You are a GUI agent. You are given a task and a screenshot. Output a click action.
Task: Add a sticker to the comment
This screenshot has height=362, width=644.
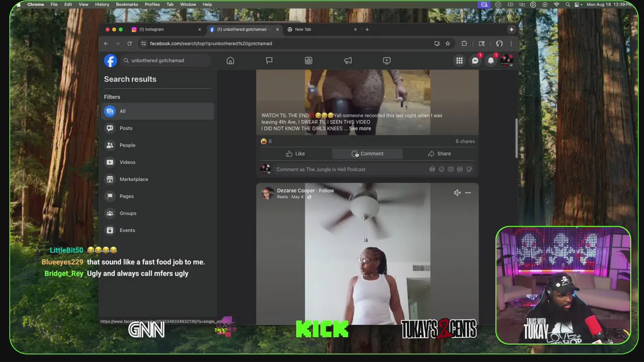click(469, 169)
